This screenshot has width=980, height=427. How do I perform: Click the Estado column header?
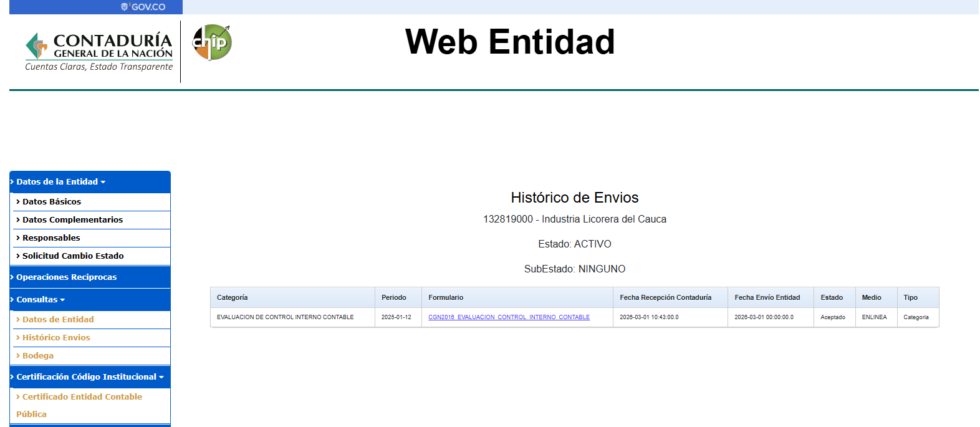pyautogui.click(x=832, y=298)
